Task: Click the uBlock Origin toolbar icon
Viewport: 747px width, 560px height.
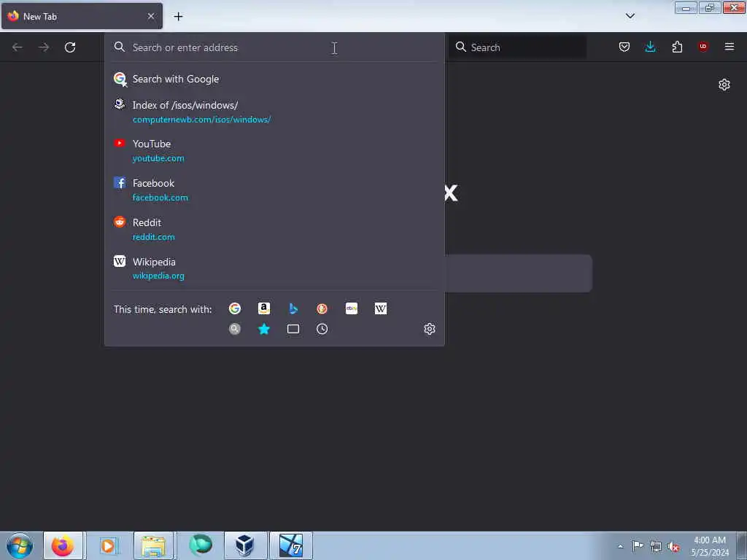Action: pos(703,46)
